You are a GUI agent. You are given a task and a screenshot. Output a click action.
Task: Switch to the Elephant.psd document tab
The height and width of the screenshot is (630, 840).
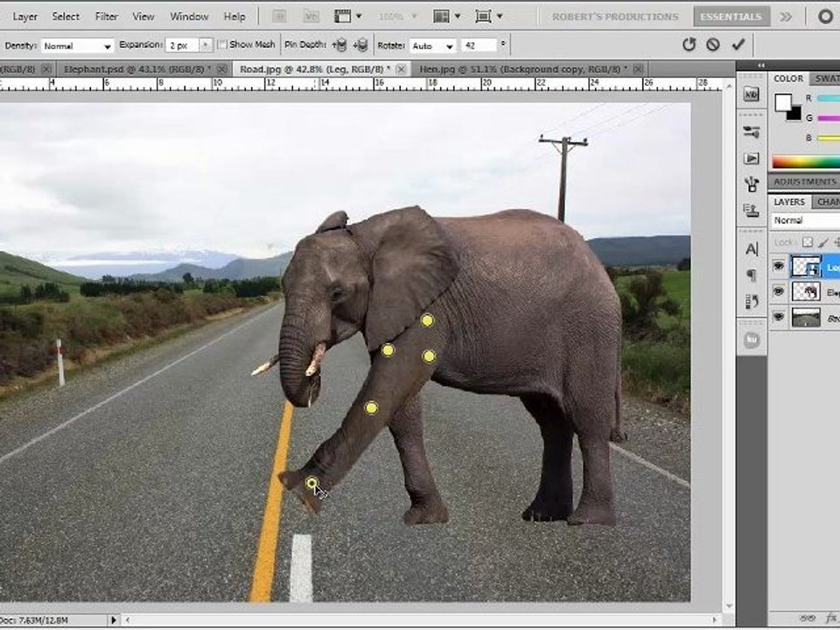coord(136,69)
